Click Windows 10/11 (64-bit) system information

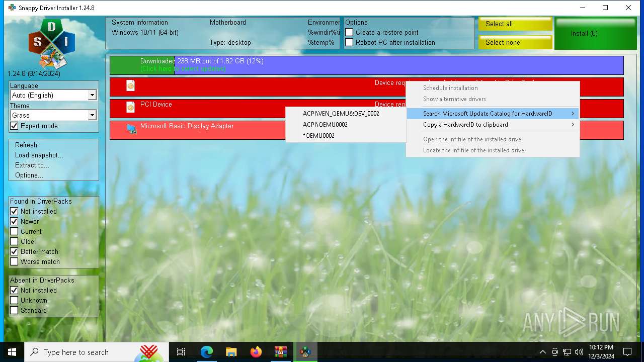click(x=145, y=33)
